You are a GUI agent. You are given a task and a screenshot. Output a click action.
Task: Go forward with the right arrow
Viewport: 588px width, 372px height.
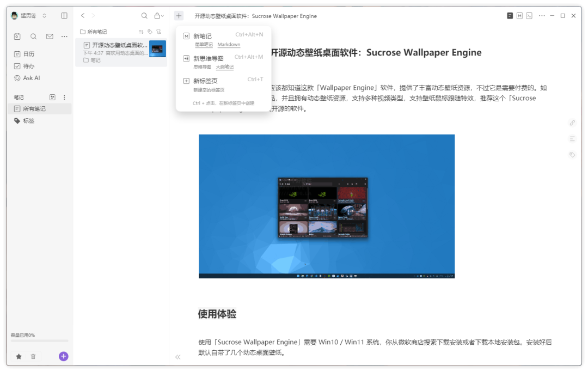pos(94,15)
